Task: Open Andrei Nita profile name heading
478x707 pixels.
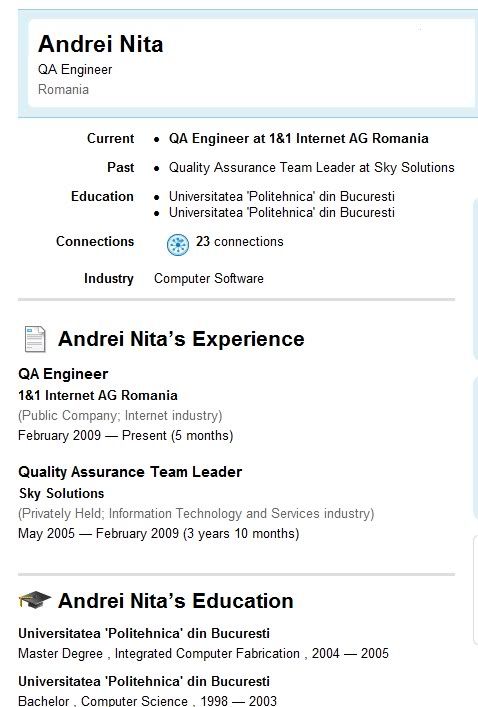Action: pos(101,44)
